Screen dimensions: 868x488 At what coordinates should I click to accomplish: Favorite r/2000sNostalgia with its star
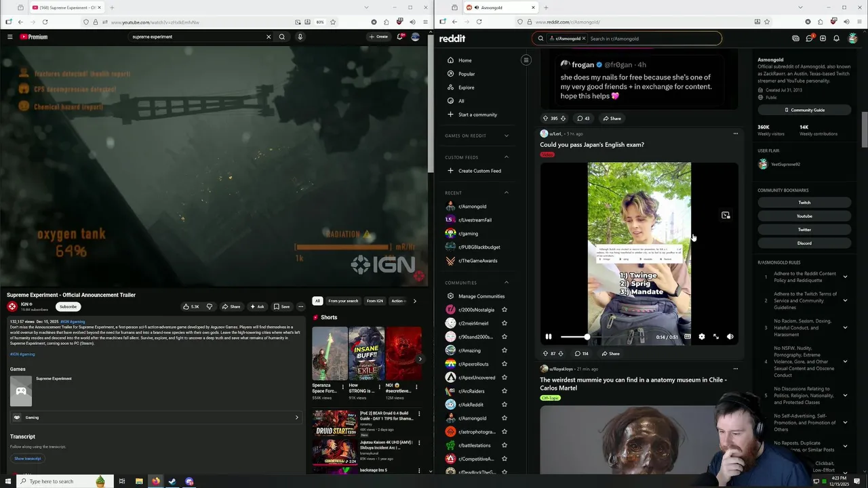click(x=504, y=310)
